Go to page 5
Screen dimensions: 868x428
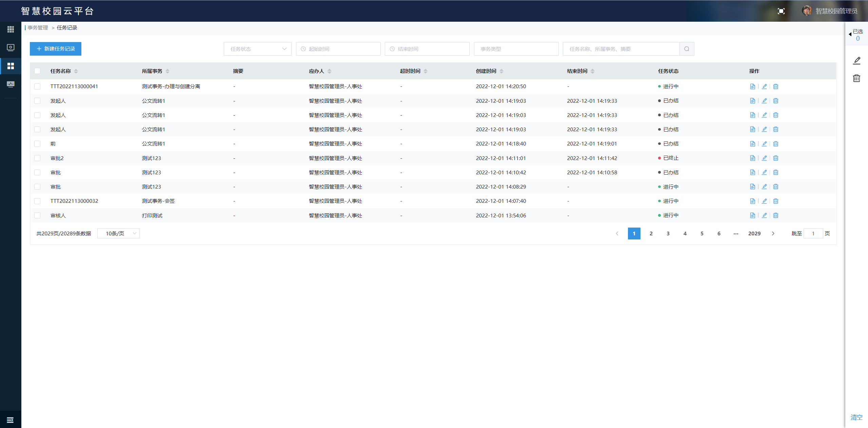point(702,233)
